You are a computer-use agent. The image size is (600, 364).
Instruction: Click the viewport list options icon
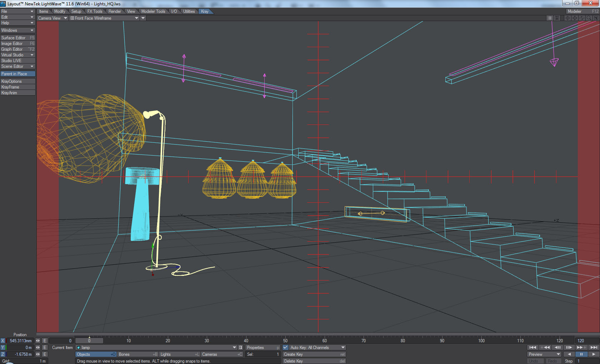click(550, 18)
